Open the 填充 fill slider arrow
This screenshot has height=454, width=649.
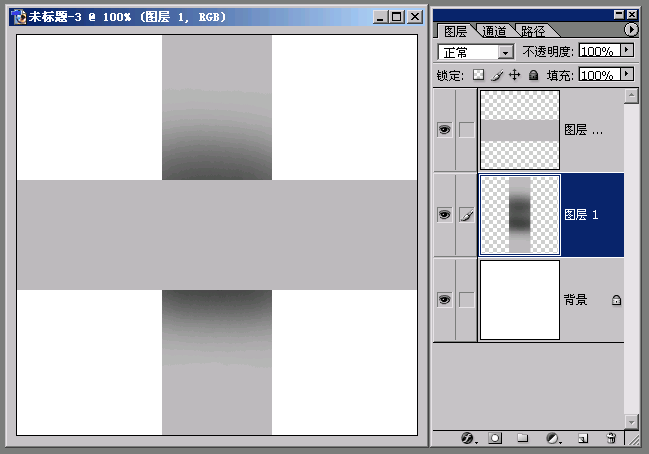627,74
